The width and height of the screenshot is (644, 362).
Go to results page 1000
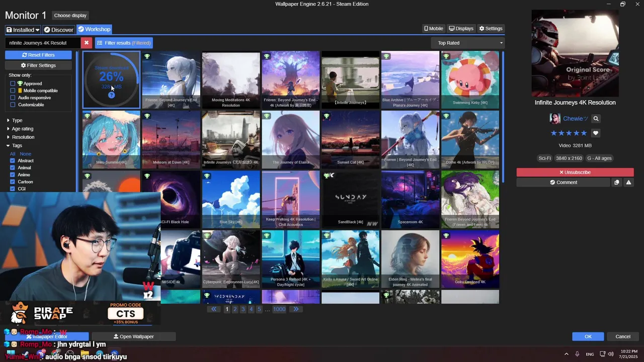coord(279,309)
